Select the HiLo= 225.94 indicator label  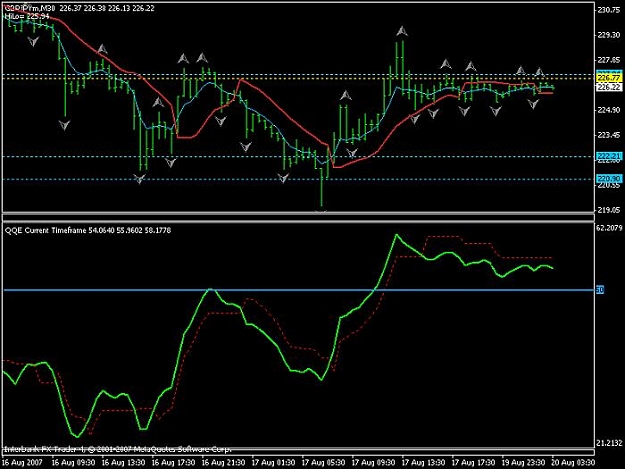tap(27, 16)
